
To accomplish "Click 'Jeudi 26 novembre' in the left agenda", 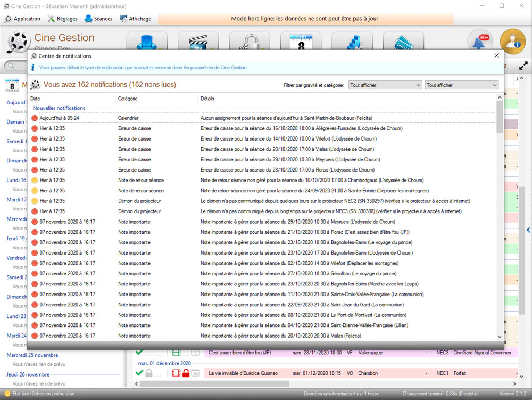I will 28,374.
